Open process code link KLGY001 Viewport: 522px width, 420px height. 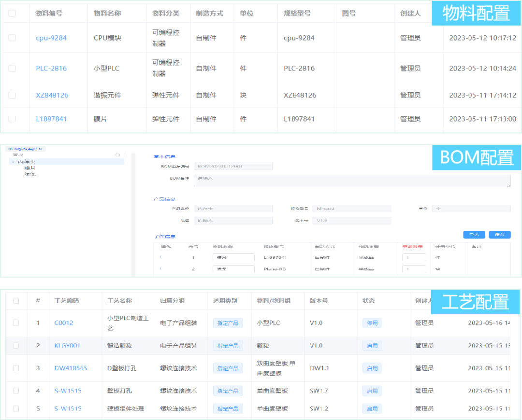click(x=67, y=345)
